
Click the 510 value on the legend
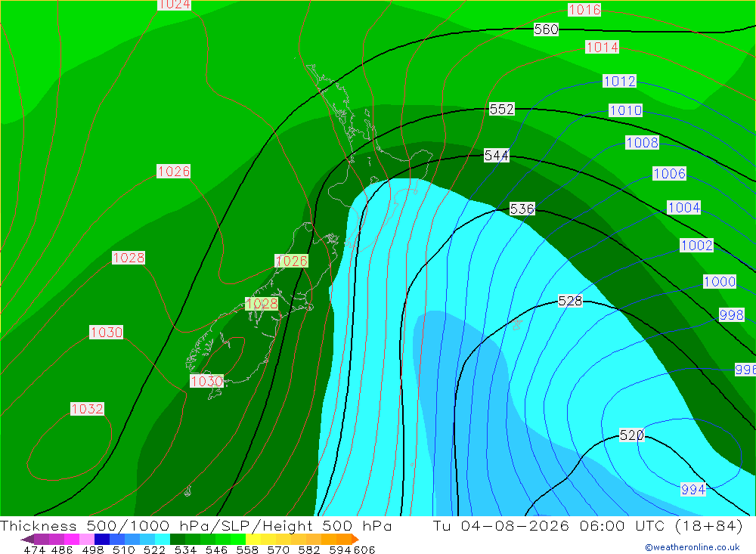coord(123,549)
